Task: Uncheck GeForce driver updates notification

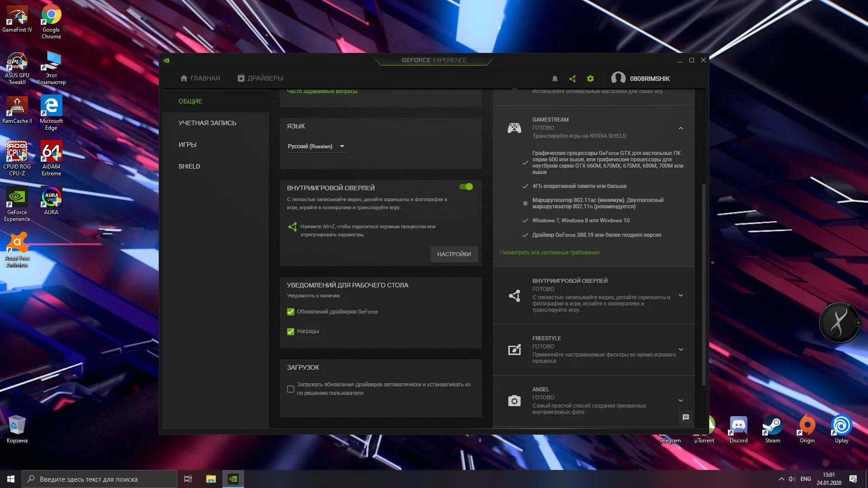Action: [x=291, y=312]
